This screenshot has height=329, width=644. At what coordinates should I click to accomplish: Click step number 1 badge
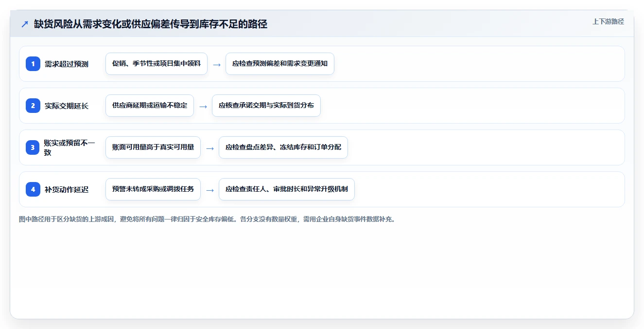pyautogui.click(x=33, y=64)
